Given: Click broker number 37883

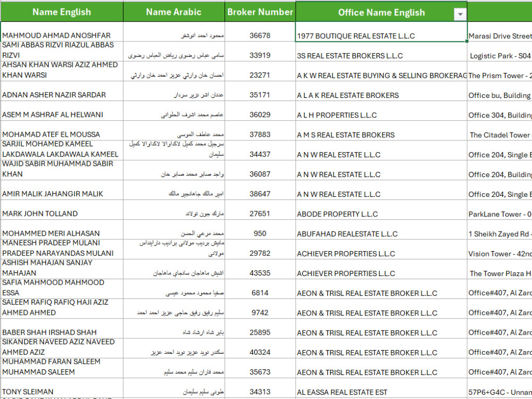Looking at the screenshot, I should click(x=260, y=131).
